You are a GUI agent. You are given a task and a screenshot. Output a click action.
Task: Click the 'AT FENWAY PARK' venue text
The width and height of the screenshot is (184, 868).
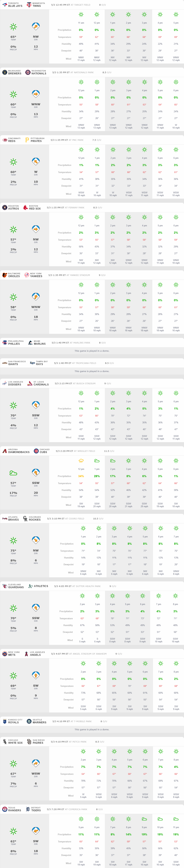pyautogui.click(x=75, y=207)
